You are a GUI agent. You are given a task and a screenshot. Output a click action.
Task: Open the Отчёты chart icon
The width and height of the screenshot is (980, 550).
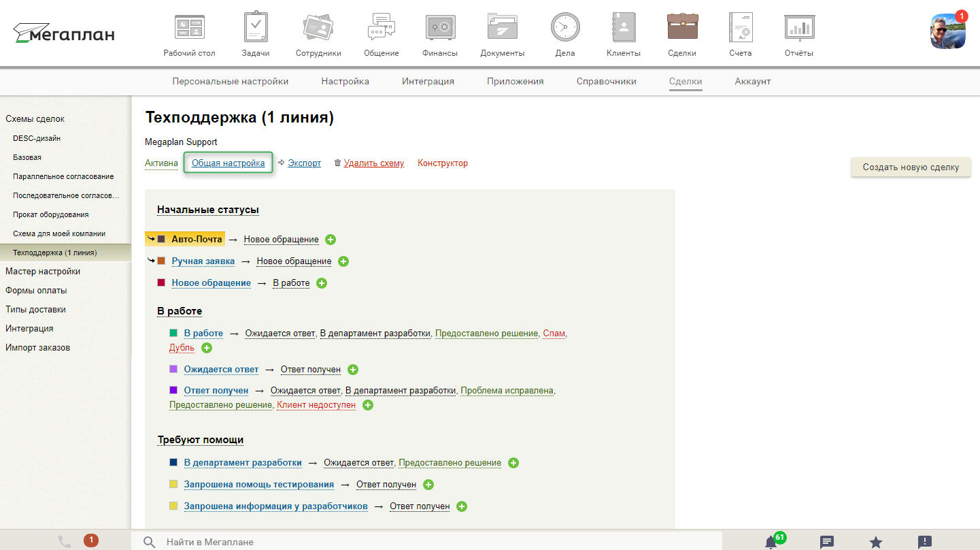tap(798, 29)
